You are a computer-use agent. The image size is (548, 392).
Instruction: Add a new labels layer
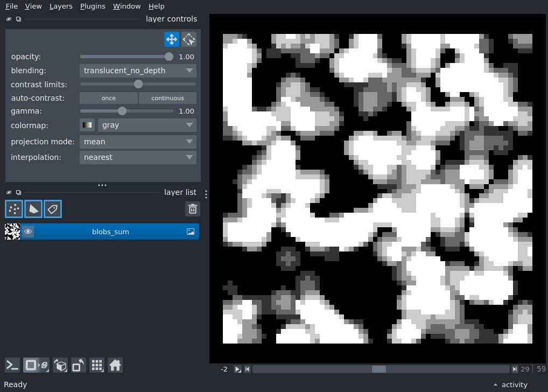tap(53, 209)
